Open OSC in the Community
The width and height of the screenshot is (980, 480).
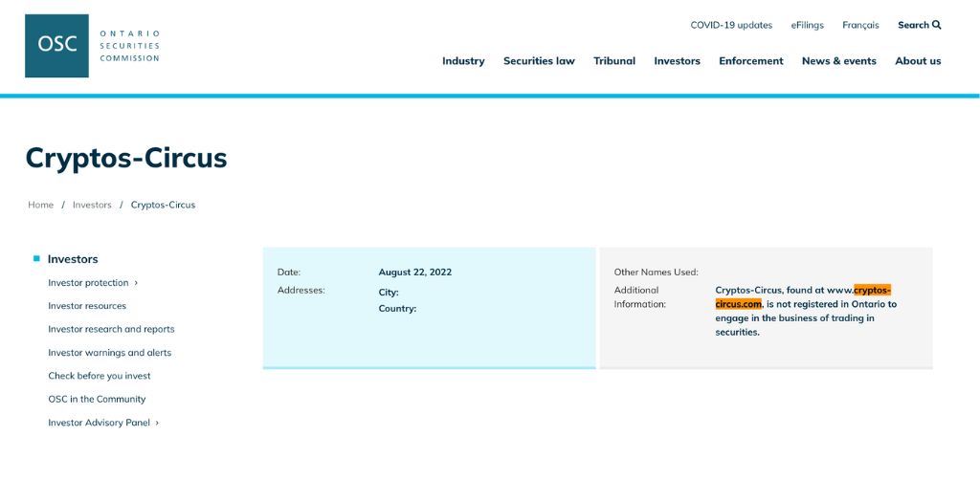coord(97,399)
